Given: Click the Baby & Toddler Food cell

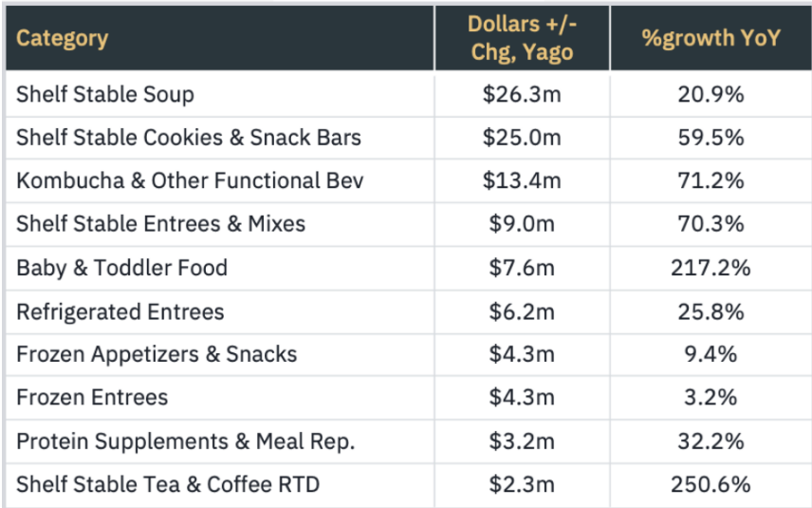Looking at the screenshot, I should (x=122, y=268).
